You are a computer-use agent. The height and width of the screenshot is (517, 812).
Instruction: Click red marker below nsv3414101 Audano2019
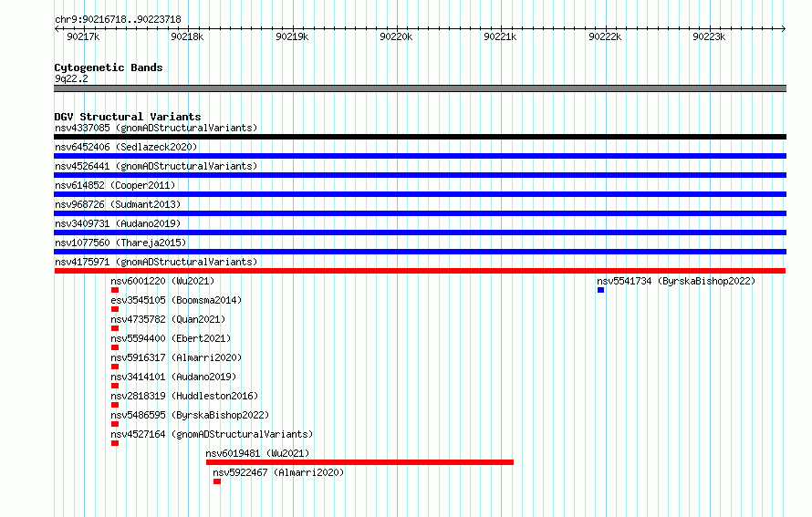[x=115, y=386]
